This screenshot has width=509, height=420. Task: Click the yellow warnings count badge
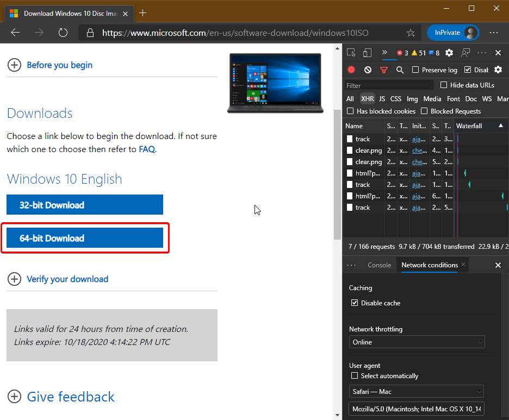(x=418, y=53)
